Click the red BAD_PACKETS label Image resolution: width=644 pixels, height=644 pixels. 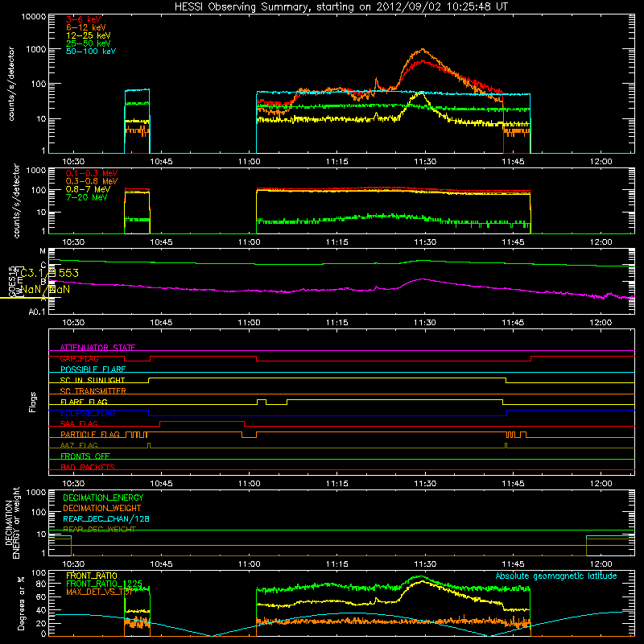pos(88,467)
